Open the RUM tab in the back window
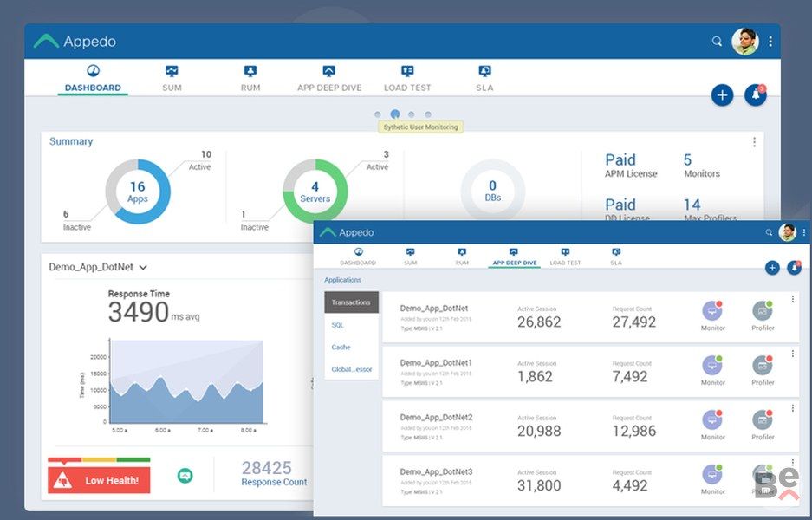 point(250,79)
